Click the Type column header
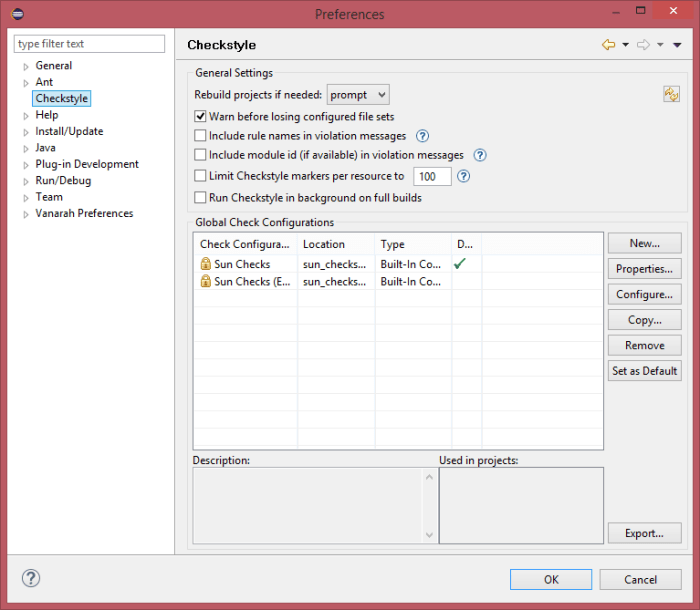Screen dimensions: 700x610 [413, 244]
